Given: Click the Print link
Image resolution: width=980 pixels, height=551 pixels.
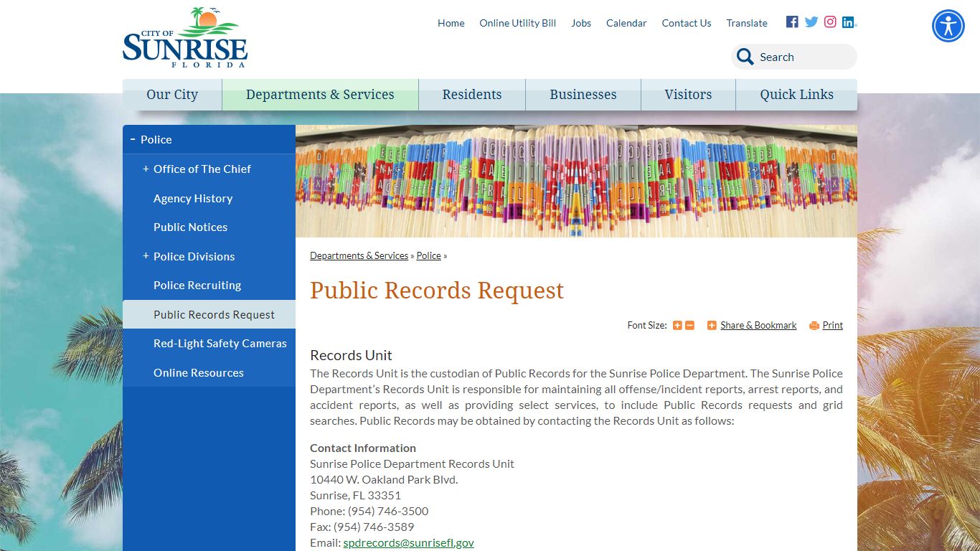Looking at the screenshot, I should pos(832,325).
